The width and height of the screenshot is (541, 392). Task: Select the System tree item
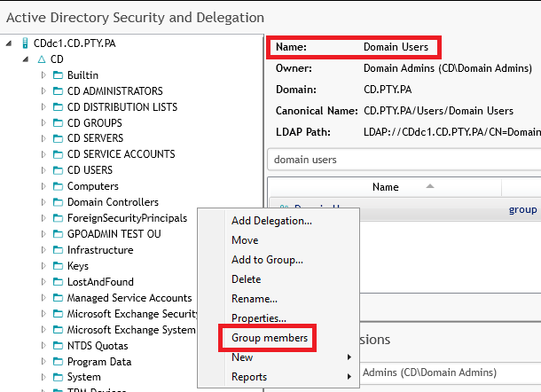pos(84,377)
